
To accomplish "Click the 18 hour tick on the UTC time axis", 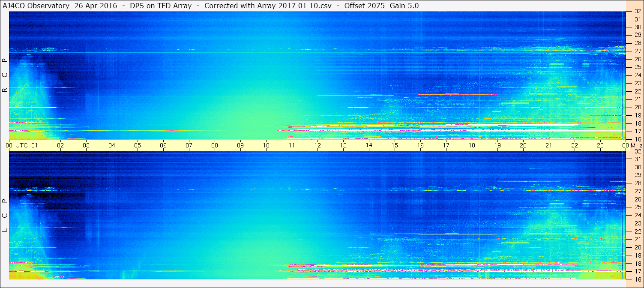I will (472, 145).
